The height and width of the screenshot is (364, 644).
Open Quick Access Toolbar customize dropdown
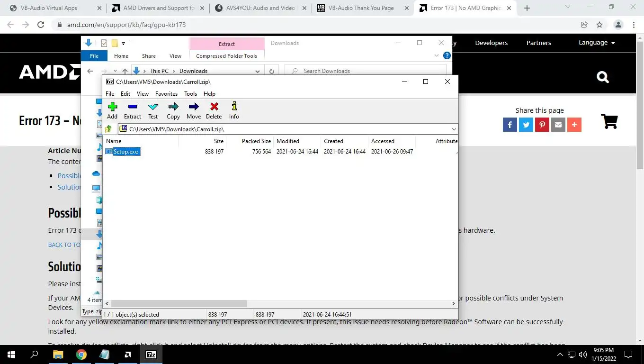123,43
